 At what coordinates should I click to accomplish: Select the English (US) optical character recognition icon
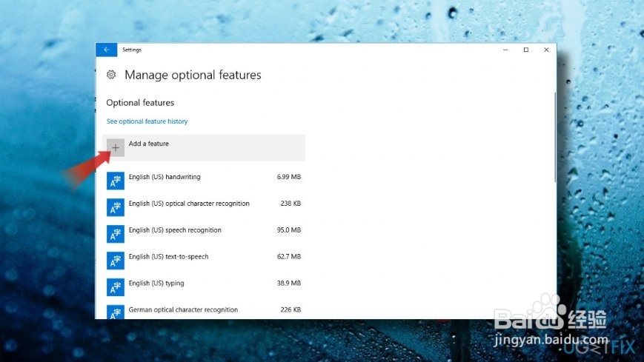coord(116,207)
